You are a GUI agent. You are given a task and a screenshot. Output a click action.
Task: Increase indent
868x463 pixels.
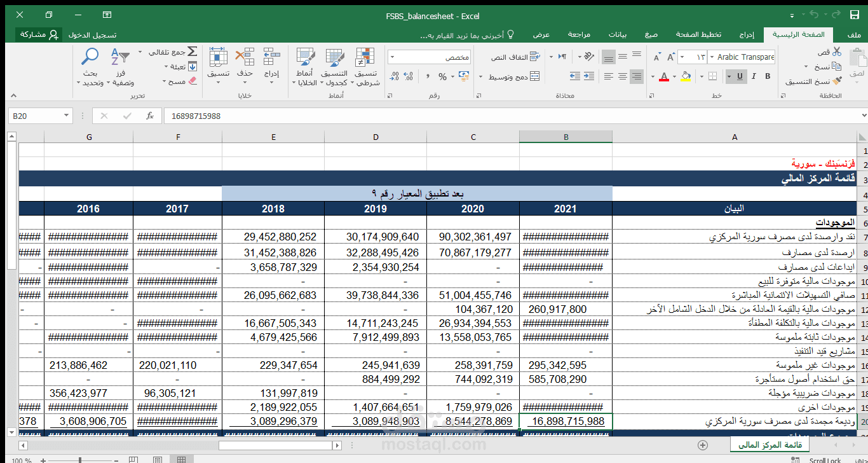click(x=589, y=76)
